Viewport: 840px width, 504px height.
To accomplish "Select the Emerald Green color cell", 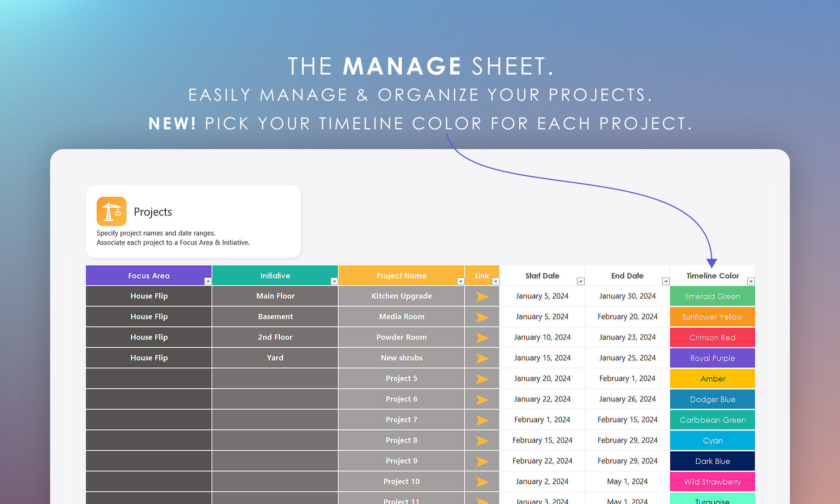I will pyautogui.click(x=712, y=296).
